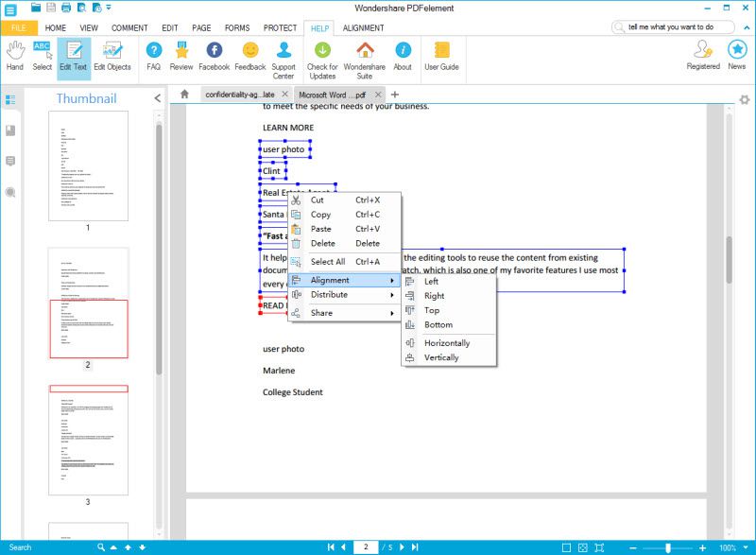
Task: Jump to the last page
Action: point(415,547)
